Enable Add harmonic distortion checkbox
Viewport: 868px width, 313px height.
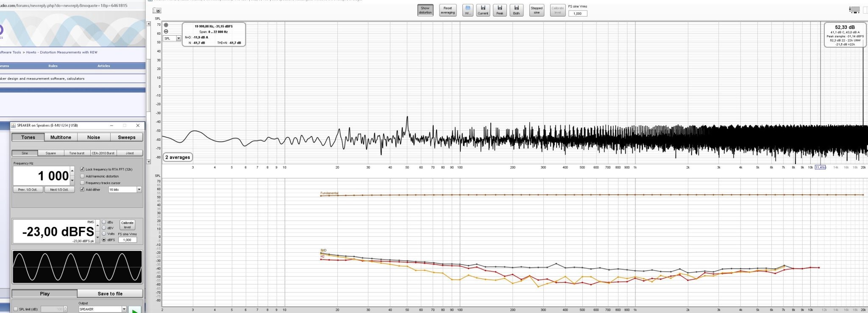pyautogui.click(x=82, y=176)
